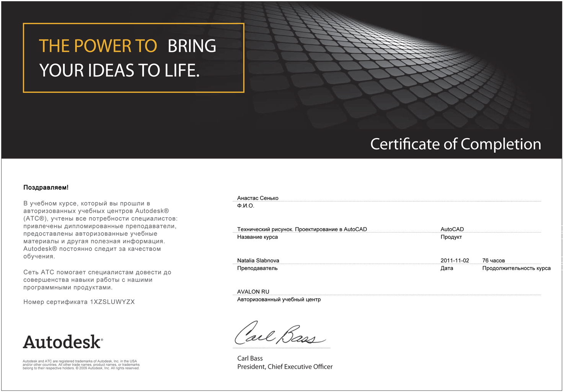Click the "YOUR IDEAS TO LIFE." slogan line
The height and width of the screenshot is (392, 574).
click(119, 70)
